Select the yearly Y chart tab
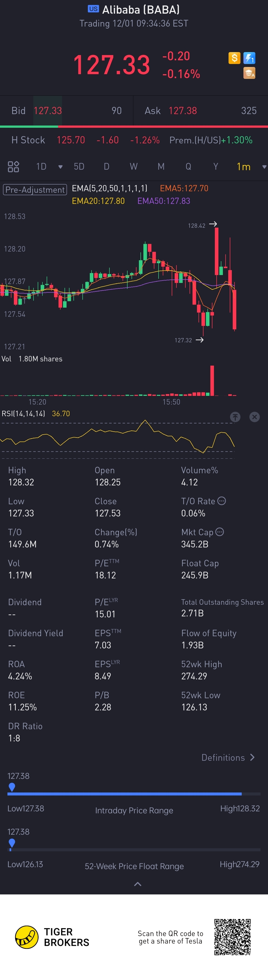268x980 pixels. click(215, 167)
